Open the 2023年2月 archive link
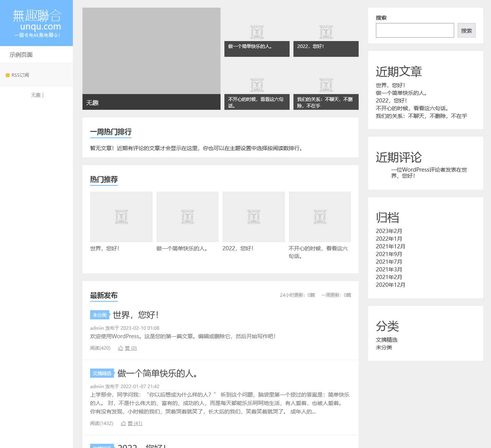 pos(389,231)
